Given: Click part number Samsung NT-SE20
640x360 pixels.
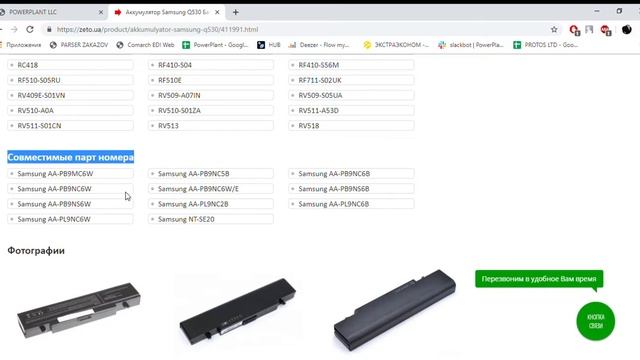Looking at the screenshot, I should pos(211,219).
